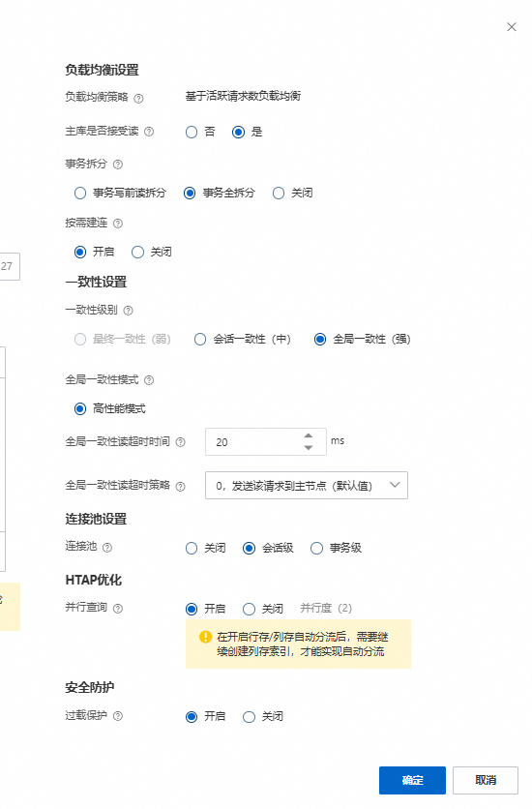
Task: Select 关闭 for 连接池
Action: [192, 548]
